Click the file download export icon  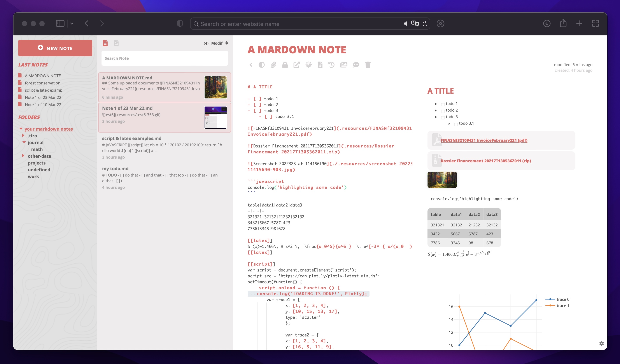point(320,65)
